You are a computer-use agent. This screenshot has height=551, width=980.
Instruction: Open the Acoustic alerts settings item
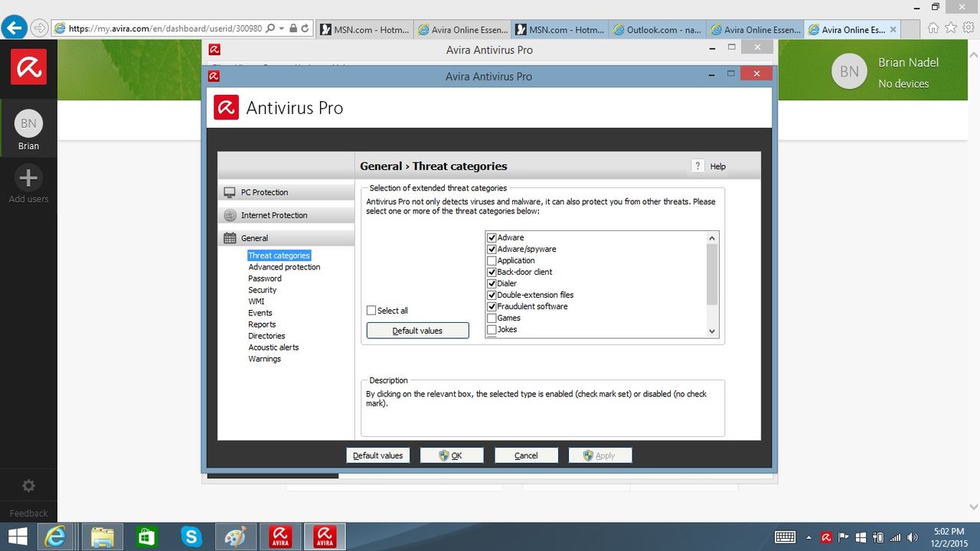pos(273,347)
